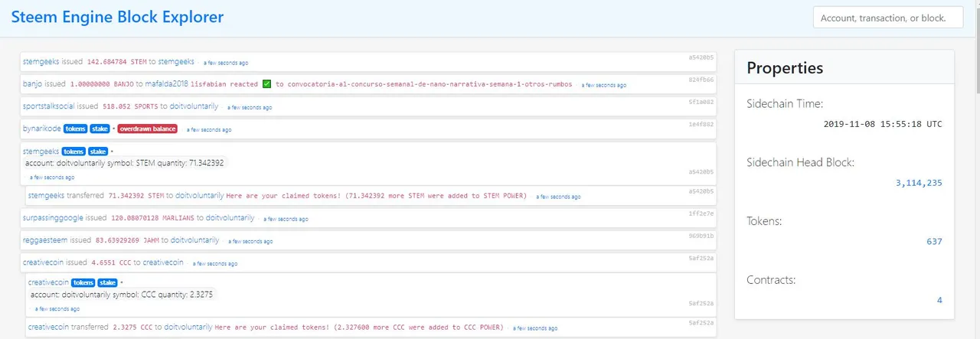Open doitvoluntarily in the JAHM issued row
The image size is (980, 339).
tap(194, 240)
